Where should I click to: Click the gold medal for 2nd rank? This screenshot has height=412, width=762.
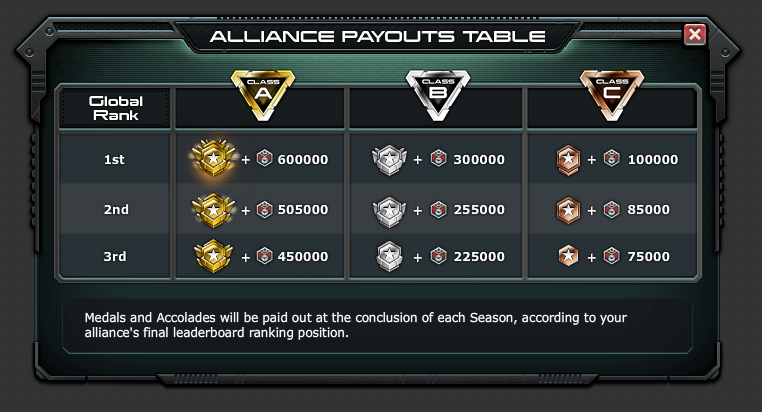(x=213, y=209)
